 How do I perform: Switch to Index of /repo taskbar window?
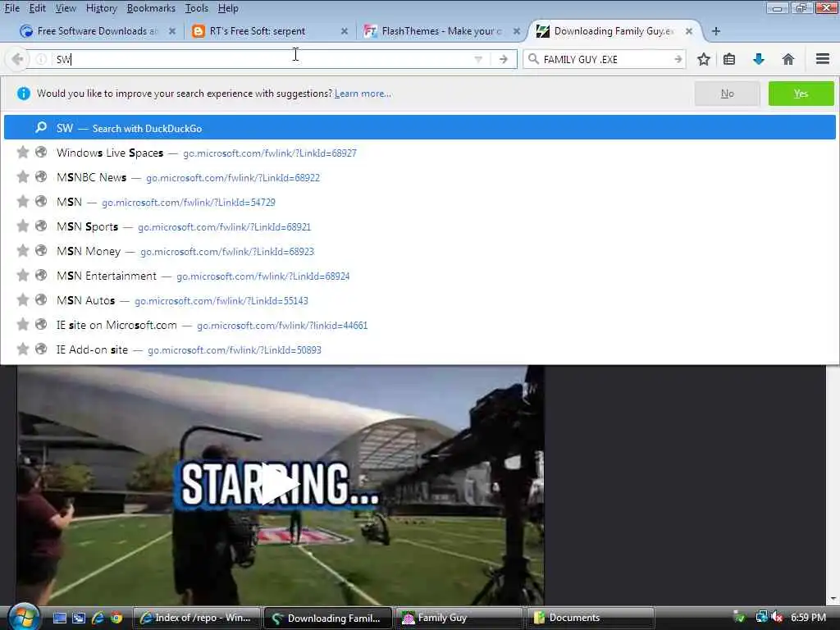point(196,618)
